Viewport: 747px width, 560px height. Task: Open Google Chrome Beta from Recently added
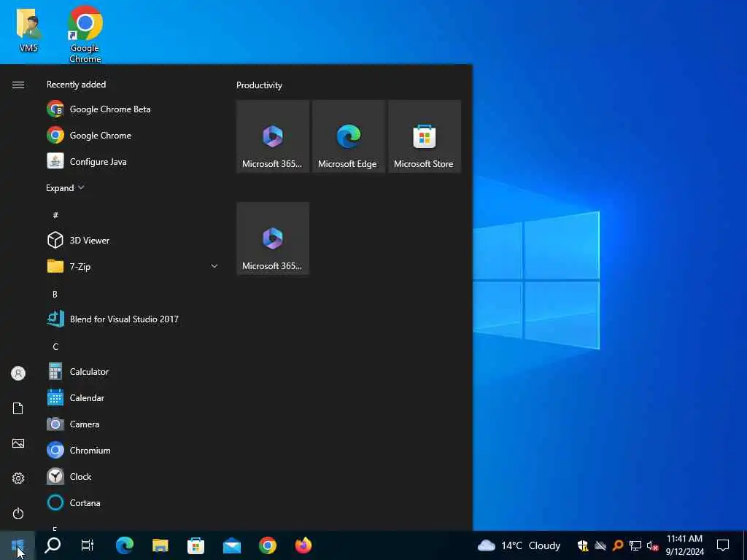coord(133,109)
